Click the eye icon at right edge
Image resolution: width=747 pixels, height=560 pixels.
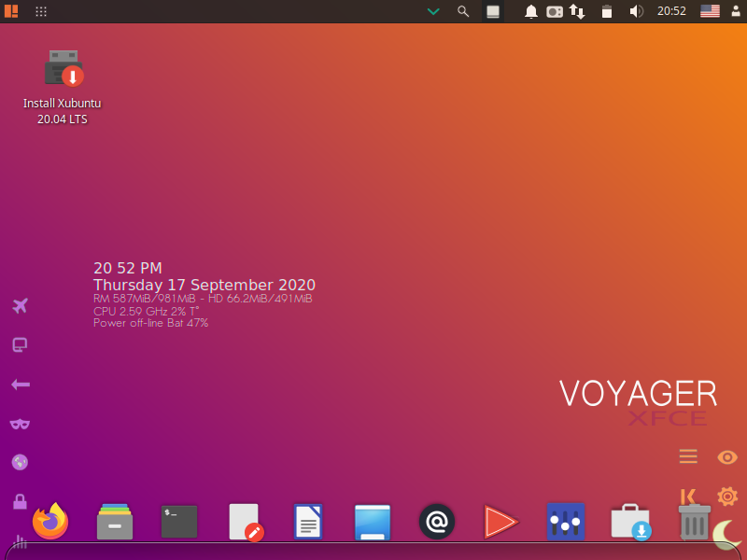tap(727, 456)
